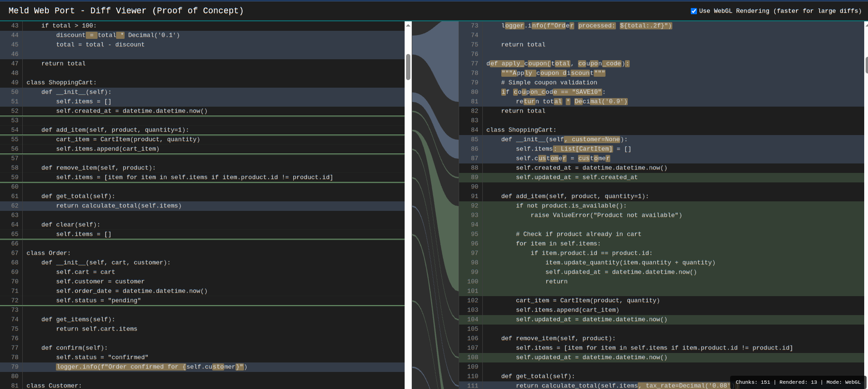
Task: Click left line 'self.order_date = datetime.datetime.now()'
Action: [x=132, y=291]
